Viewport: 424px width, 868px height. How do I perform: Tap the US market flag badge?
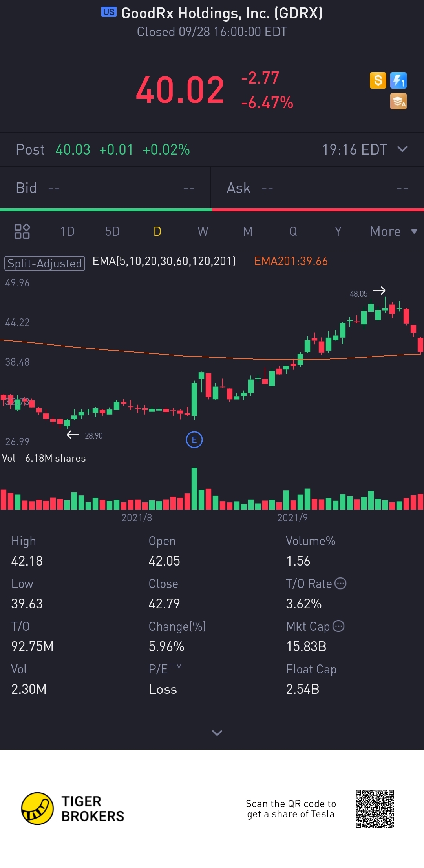[x=109, y=12]
